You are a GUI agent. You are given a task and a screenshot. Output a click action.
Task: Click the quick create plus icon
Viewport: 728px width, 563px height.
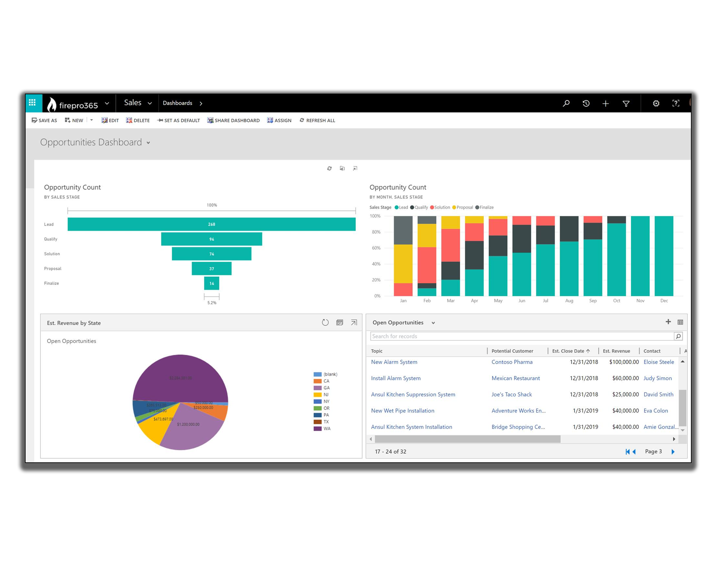tap(605, 103)
